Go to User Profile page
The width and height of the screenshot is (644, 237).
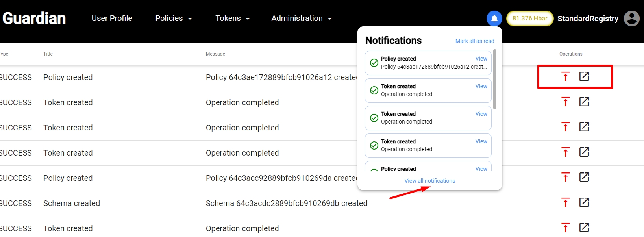point(112,19)
